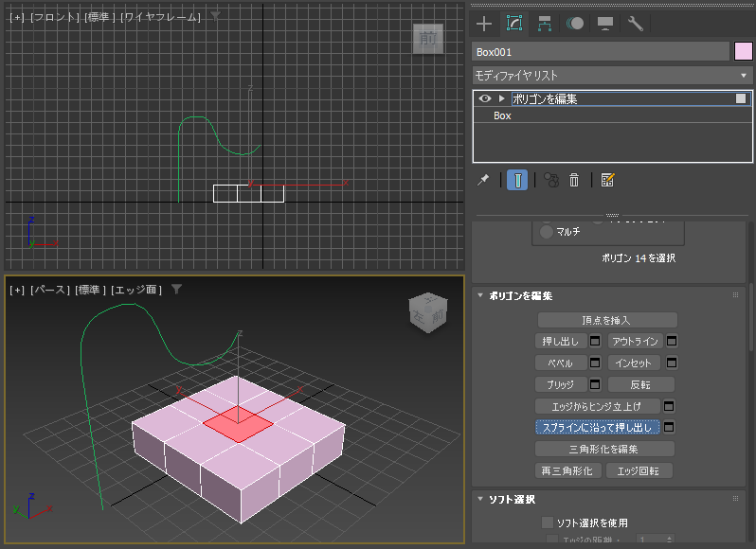Image resolution: width=756 pixels, height=549 pixels.
Task: Open ブリッジ settings box icon
Action: pos(595,384)
